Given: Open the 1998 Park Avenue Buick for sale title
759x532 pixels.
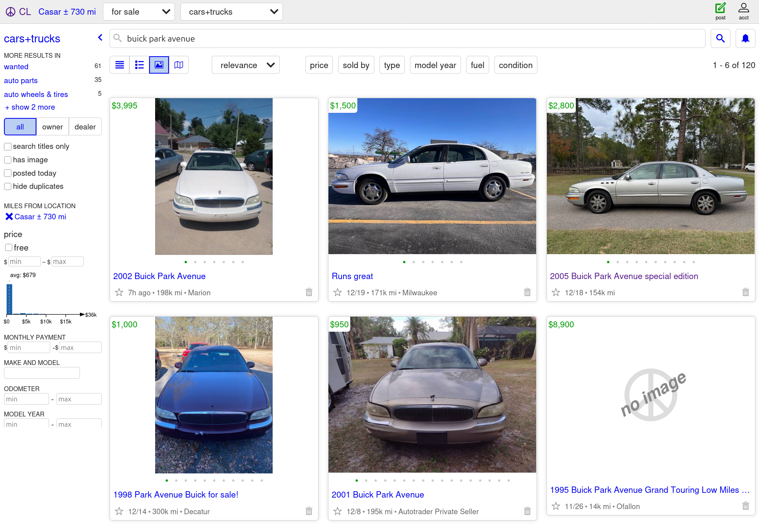Looking at the screenshot, I should pos(176,495).
